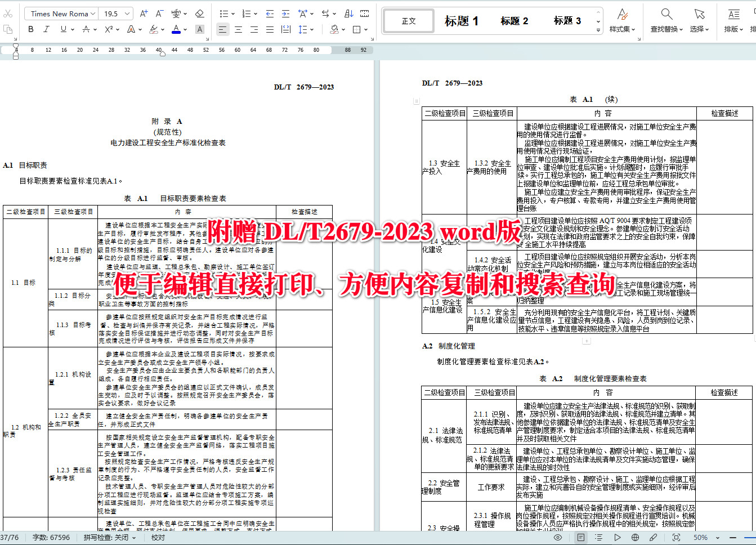Click the shading paint bucket swatch

334,29
